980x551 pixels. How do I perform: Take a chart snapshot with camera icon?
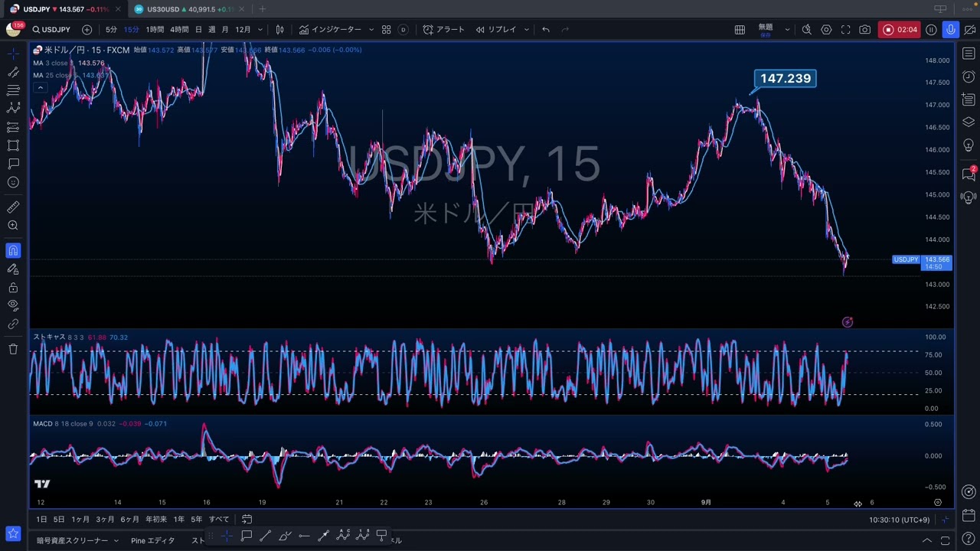864,30
